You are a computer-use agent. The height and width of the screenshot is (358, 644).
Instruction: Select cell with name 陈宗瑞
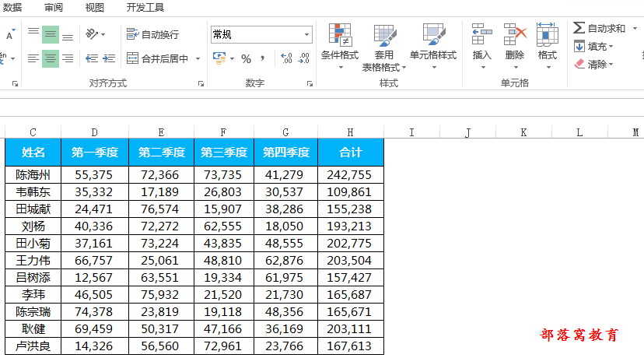click(33, 312)
